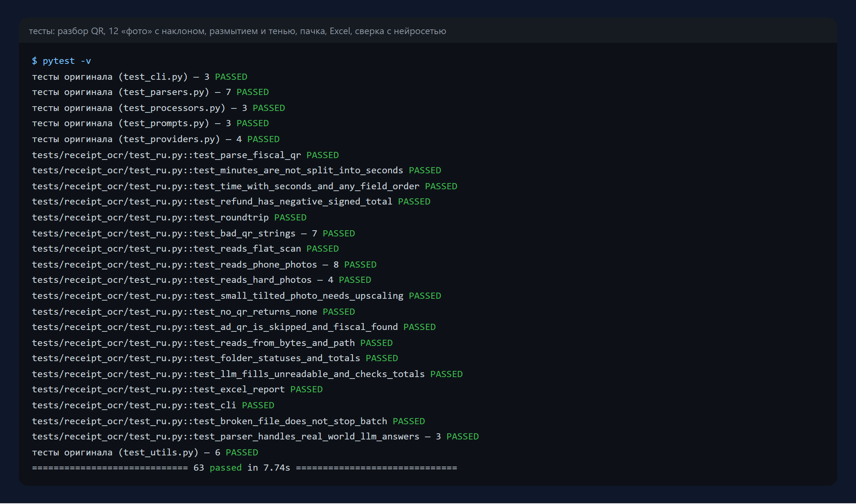Click the '$ pytest -v' command line
Viewport: 856px width, 504px height.
pyautogui.click(x=61, y=61)
